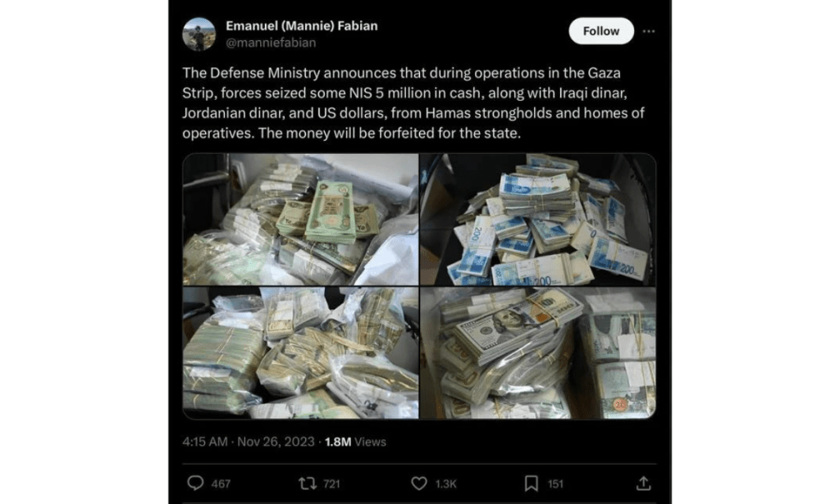
Task: Click the reply speech bubble icon
Action: tap(195, 484)
